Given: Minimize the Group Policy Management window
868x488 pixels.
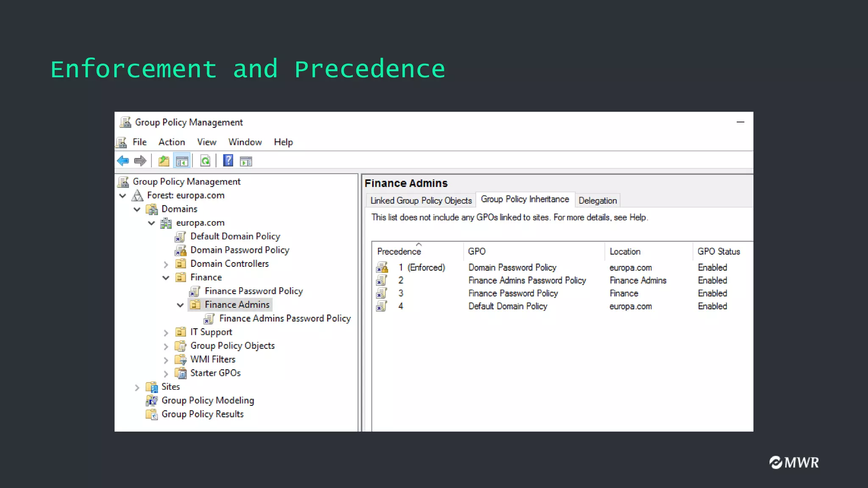Looking at the screenshot, I should pyautogui.click(x=740, y=122).
